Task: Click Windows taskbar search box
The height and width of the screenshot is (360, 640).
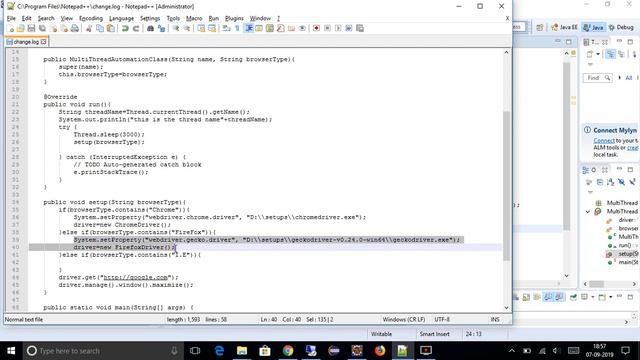Action: 102,351
